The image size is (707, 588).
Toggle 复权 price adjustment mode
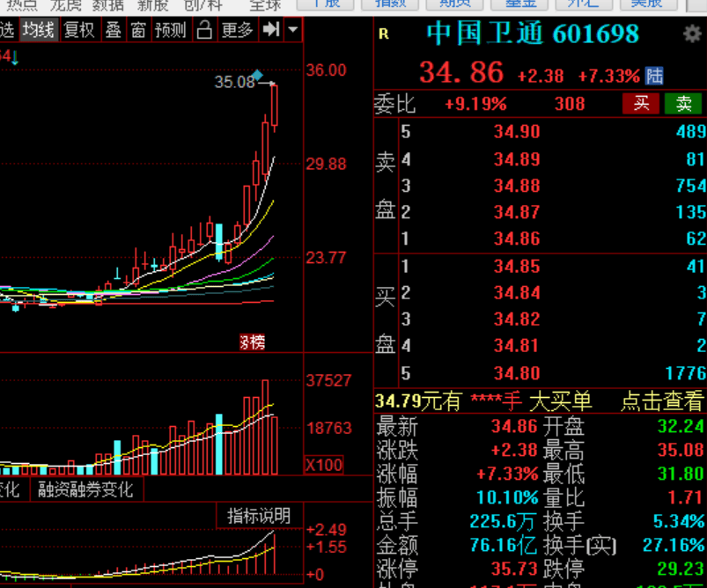pos(79,30)
